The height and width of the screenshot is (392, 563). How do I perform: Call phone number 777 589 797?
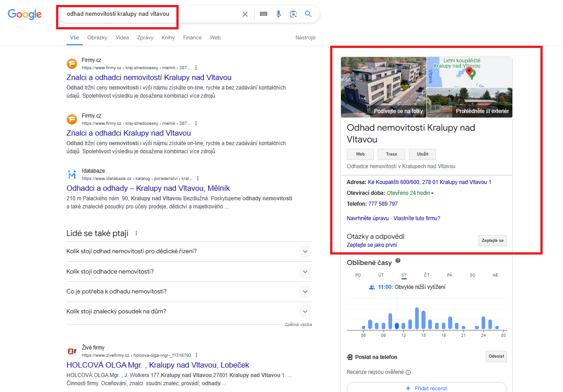(383, 204)
